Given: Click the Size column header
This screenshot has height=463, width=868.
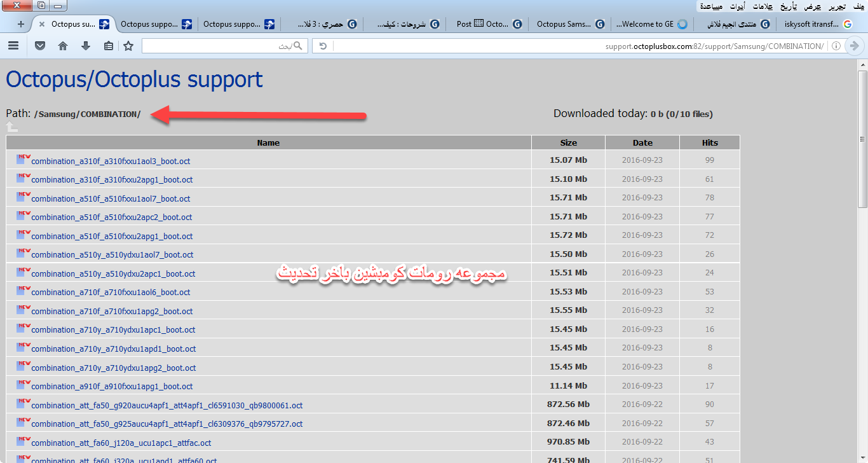Looking at the screenshot, I should click(x=569, y=142).
